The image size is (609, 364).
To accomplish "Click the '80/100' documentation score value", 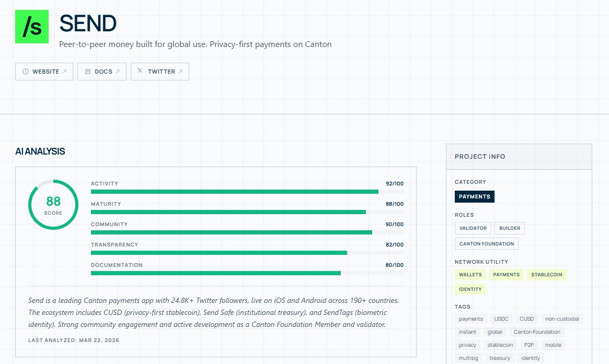I will tap(395, 265).
